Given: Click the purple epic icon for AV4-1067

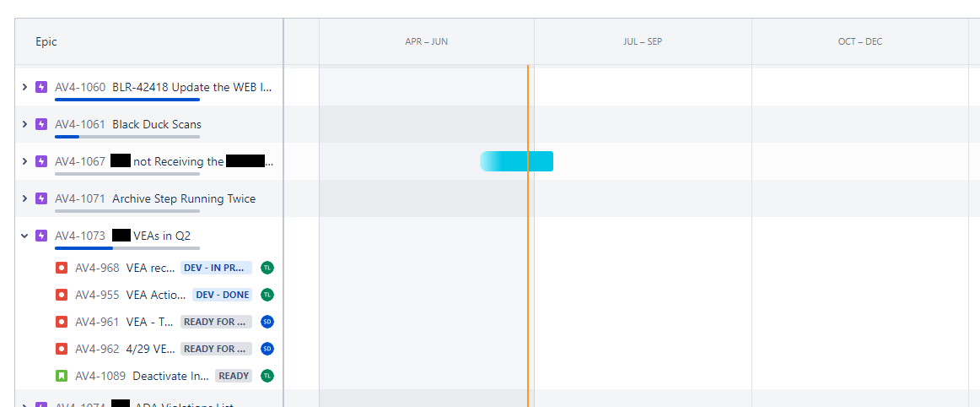Looking at the screenshot, I should [x=41, y=161].
